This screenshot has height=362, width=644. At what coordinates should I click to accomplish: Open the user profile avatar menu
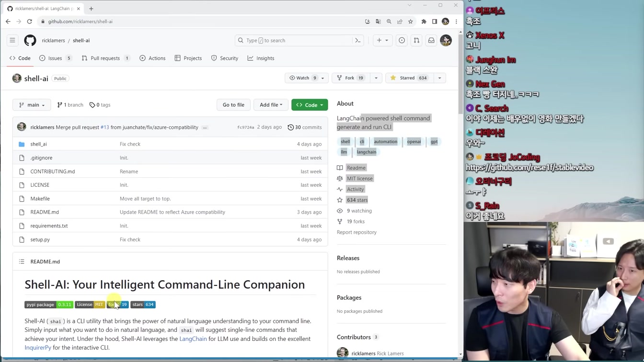[446, 40]
